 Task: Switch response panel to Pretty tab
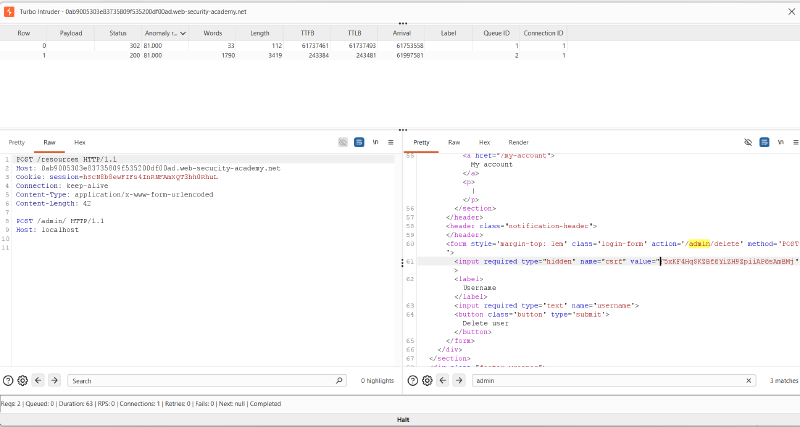point(421,142)
